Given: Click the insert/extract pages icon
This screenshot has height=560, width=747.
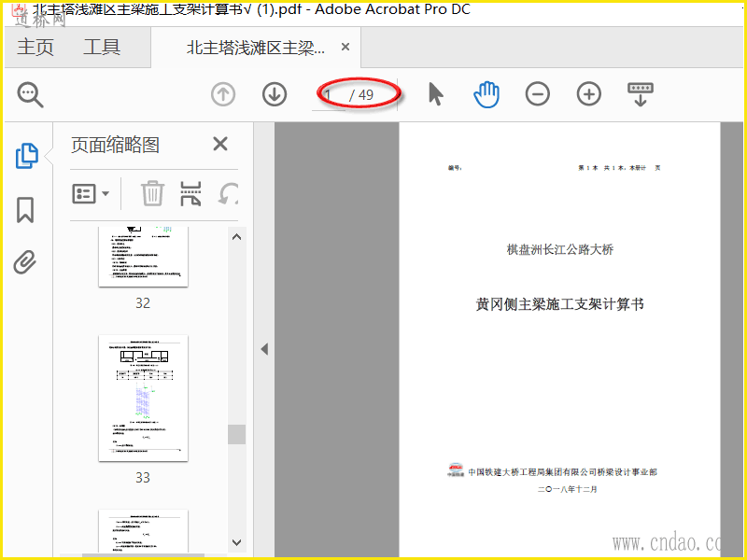Looking at the screenshot, I should pyautogui.click(x=190, y=193).
